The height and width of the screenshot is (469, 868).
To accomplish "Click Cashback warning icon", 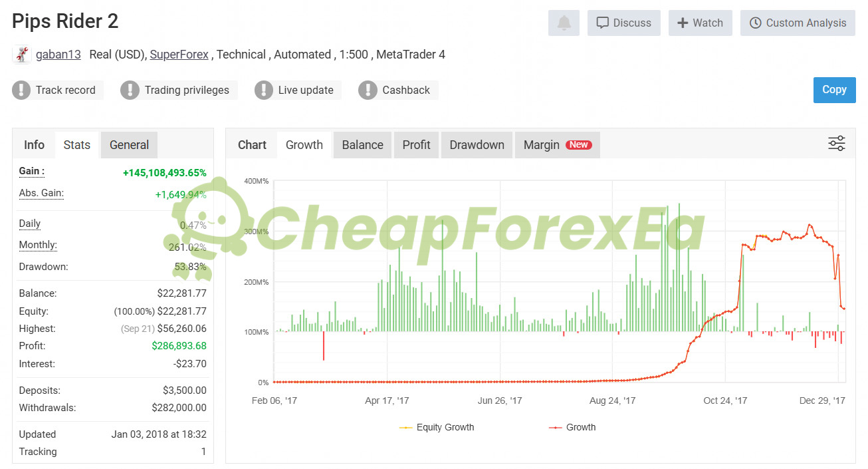I will click(x=368, y=90).
